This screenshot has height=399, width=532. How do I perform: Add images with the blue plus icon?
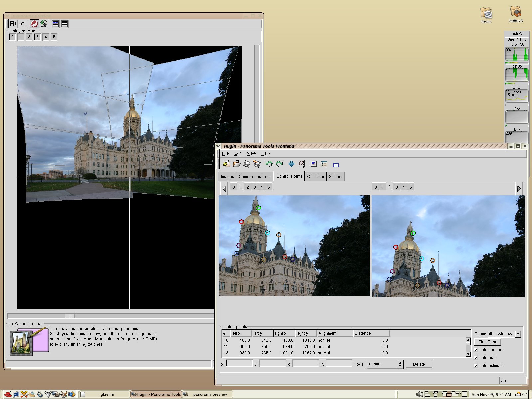(x=291, y=164)
